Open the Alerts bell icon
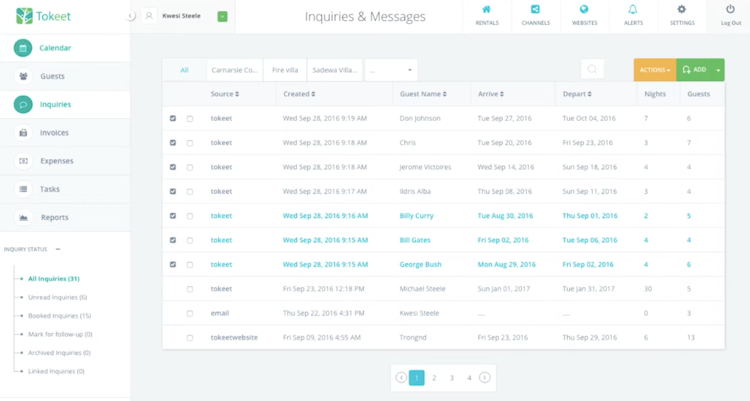 pyautogui.click(x=633, y=10)
